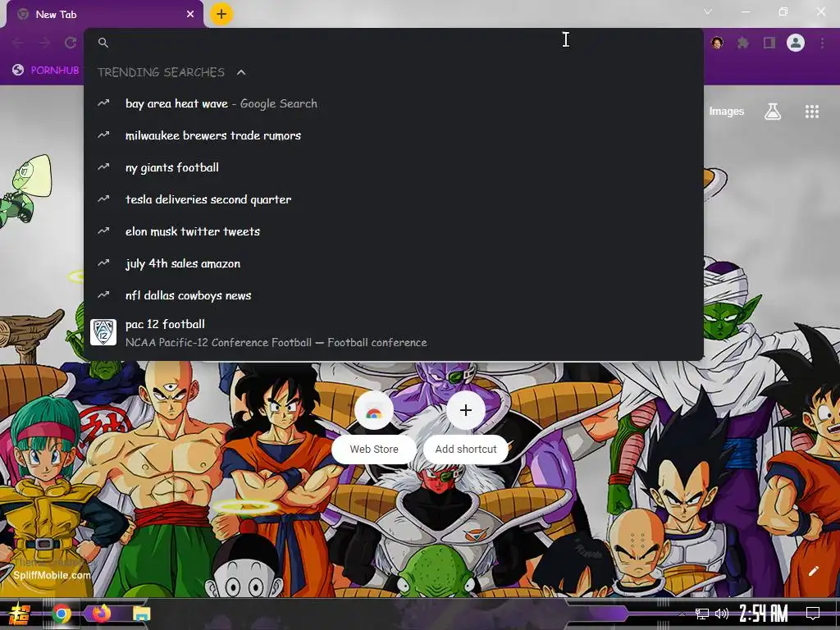The image size is (840, 630).
Task: Launch Firefox from the taskbar
Action: point(101,613)
